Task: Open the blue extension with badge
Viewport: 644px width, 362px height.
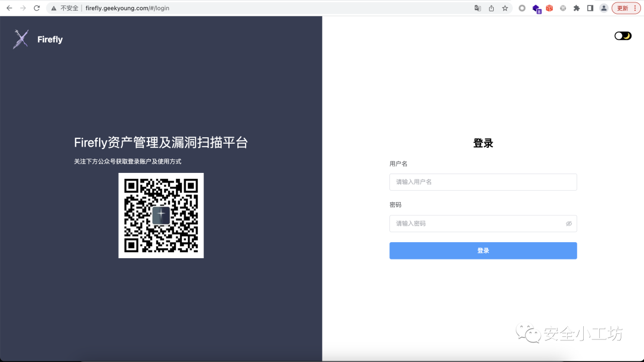Action: click(x=536, y=8)
